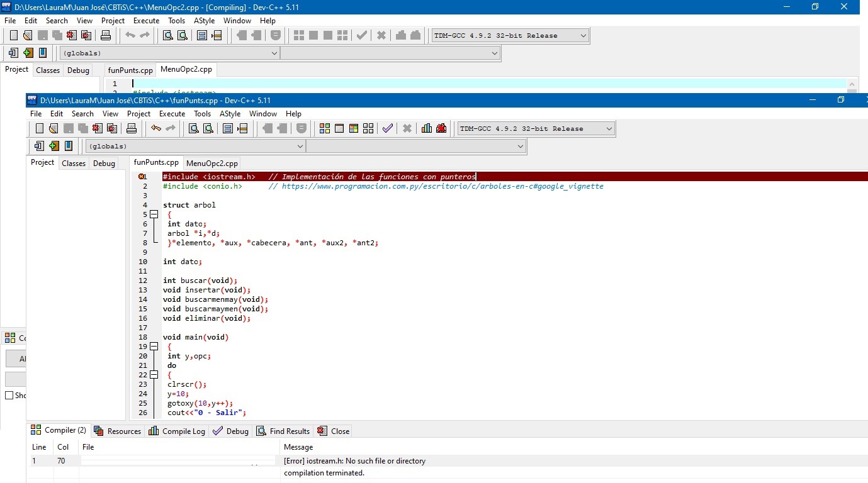Switch to MenuOpc2.cpp tab in front window
Screen dimensions: 868x483
coord(212,163)
